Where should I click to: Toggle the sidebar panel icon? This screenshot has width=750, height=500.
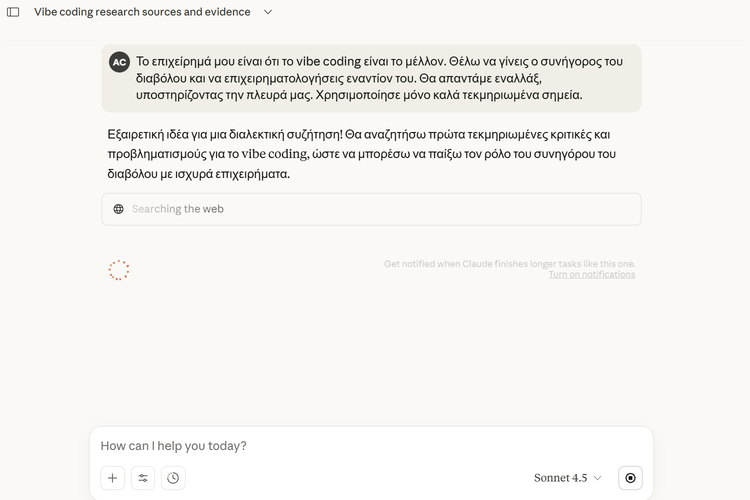pos(13,12)
